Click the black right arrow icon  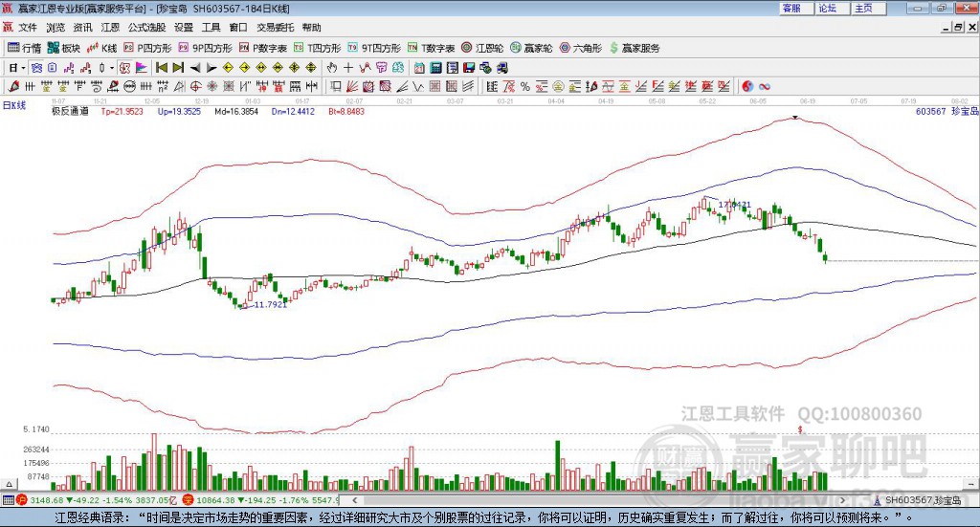[212, 68]
